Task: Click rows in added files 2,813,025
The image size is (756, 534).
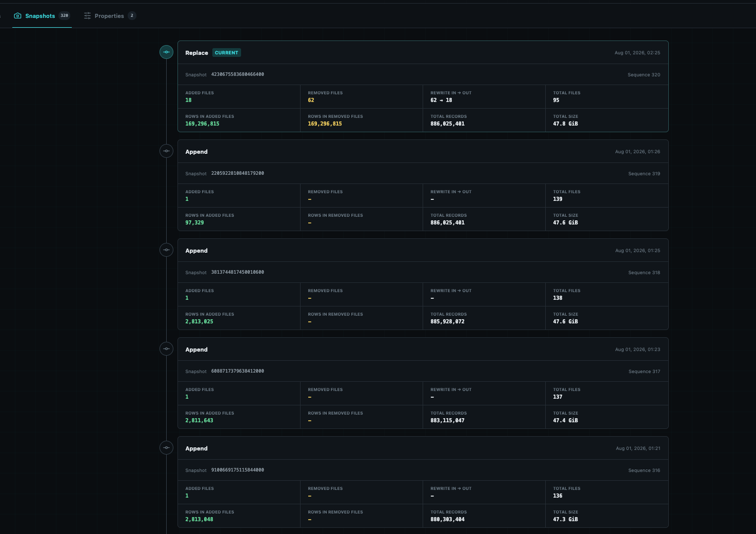Action: coord(199,321)
